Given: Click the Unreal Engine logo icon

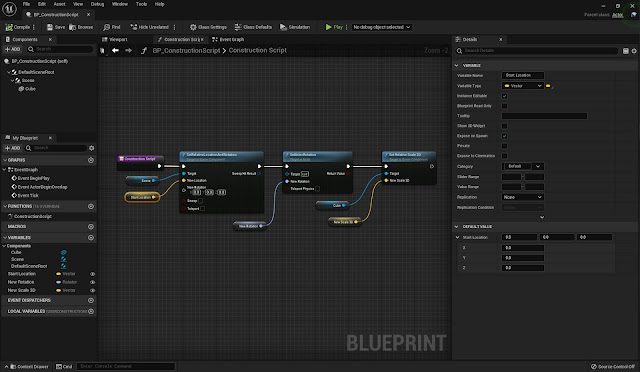Looking at the screenshot, I should pos(9,9).
